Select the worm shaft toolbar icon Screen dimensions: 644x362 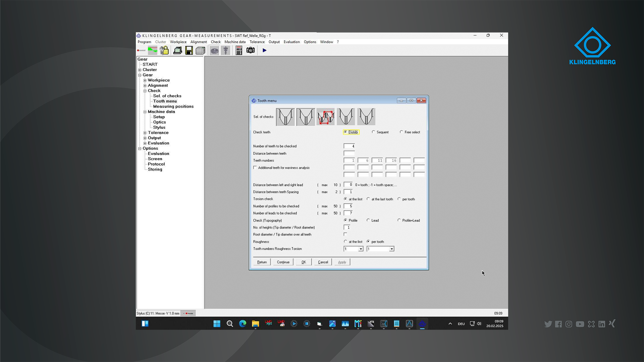226,51
